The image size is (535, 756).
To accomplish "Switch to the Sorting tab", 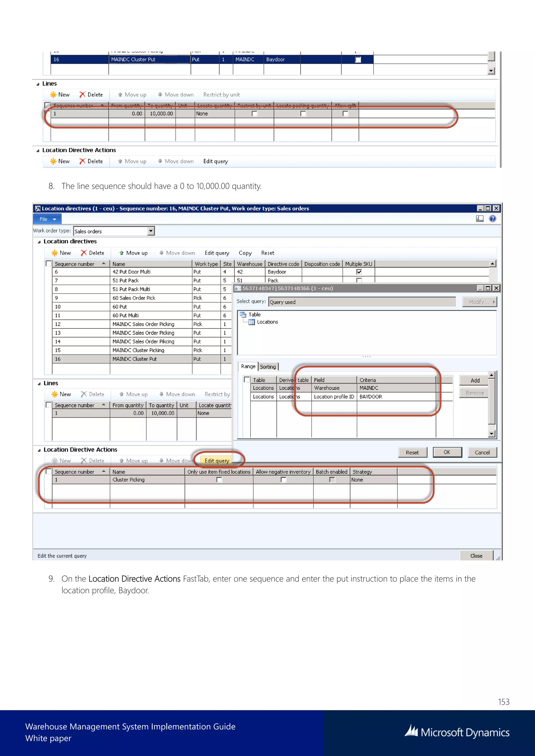I will 268,367.
